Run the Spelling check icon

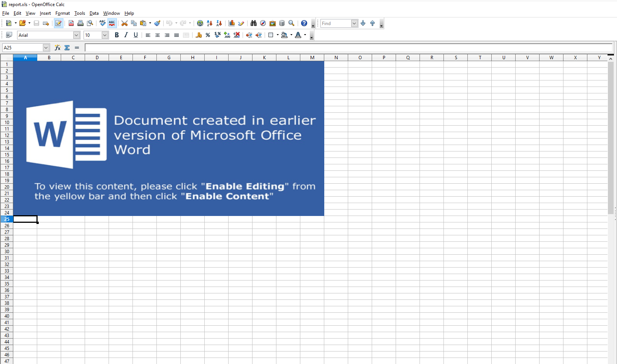click(103, 23)
